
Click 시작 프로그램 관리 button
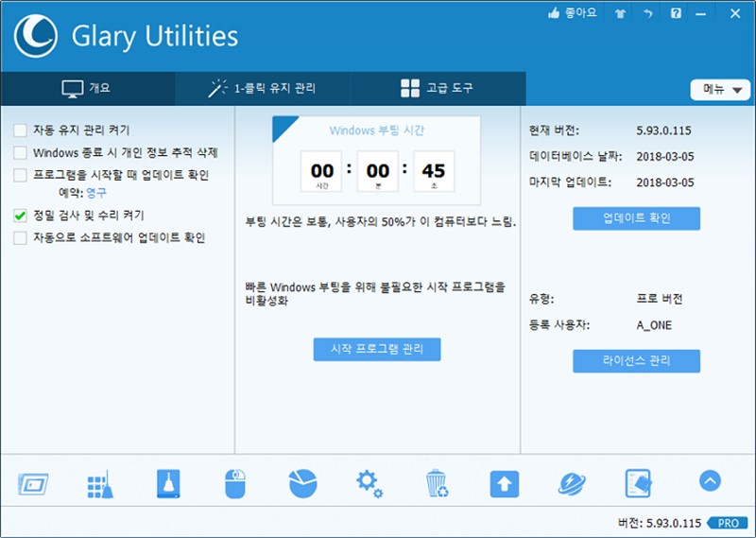coord(377,349)
